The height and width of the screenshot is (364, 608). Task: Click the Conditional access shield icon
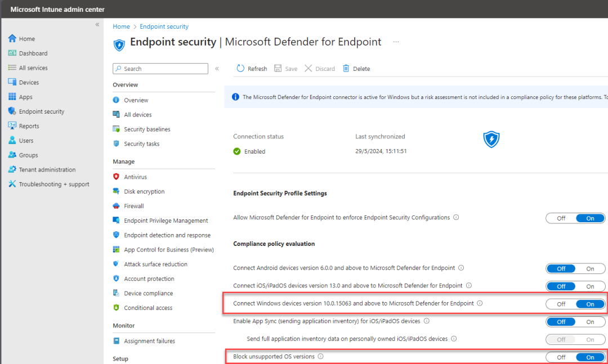(x=116, y=307)
